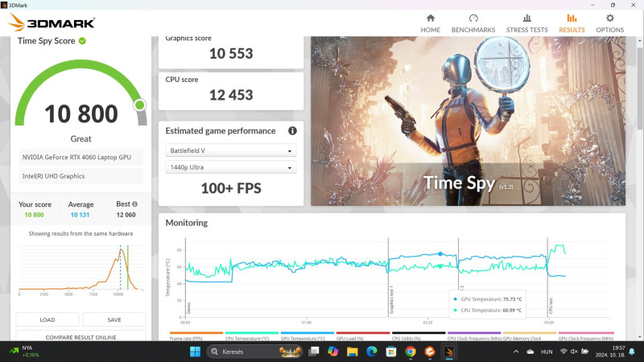
Task: Open Microsoft Edge from taskbar
Action: pos(372,352)
